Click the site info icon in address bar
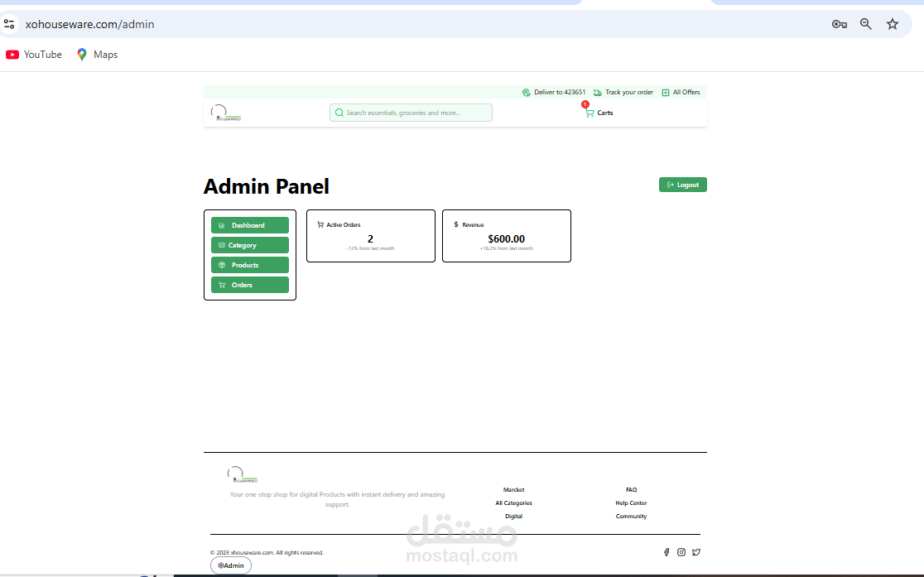This screenshot has height=577, width=924. (9, 24)
